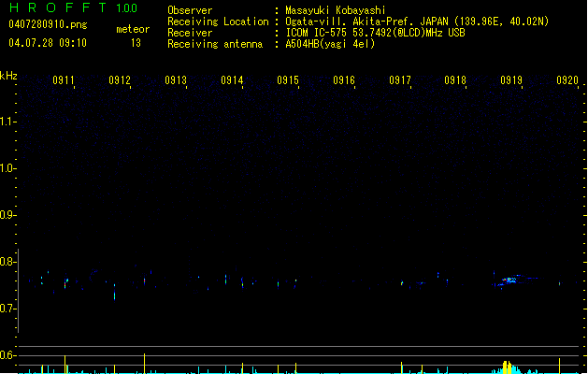588x374 pixels.
Task: Click the observer name Masayuki Kobayashi
Action: click(336, 10)
